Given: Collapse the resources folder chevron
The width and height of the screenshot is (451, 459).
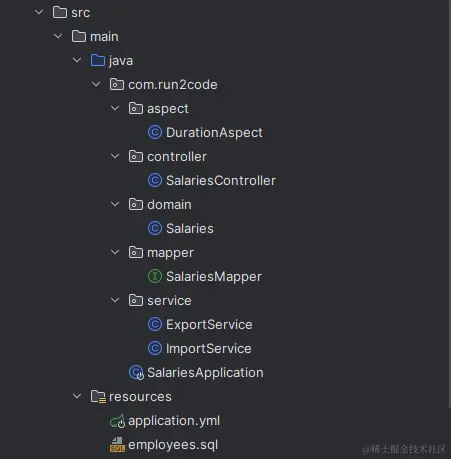Looking at the screenshot, I should 77,396.
